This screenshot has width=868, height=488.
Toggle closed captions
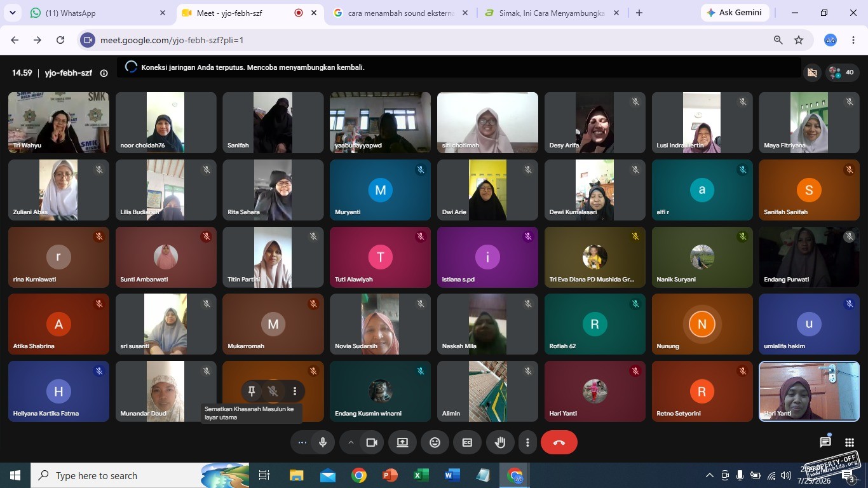[x=467, y=442]
